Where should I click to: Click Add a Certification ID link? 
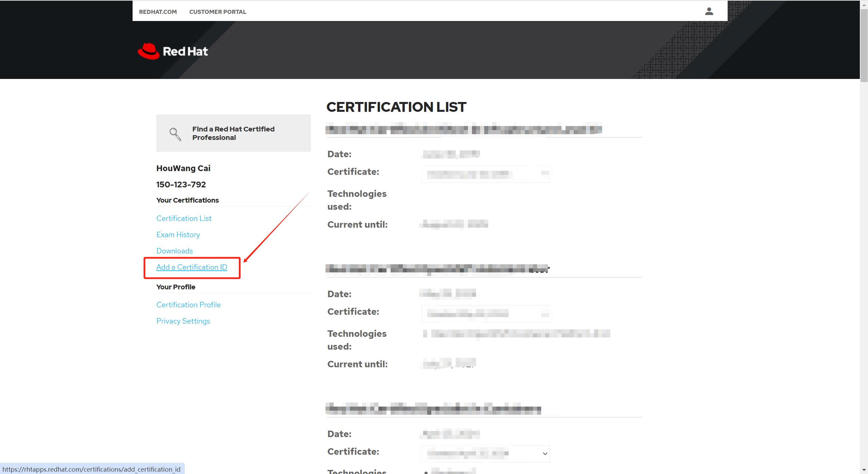click(192, 267)
